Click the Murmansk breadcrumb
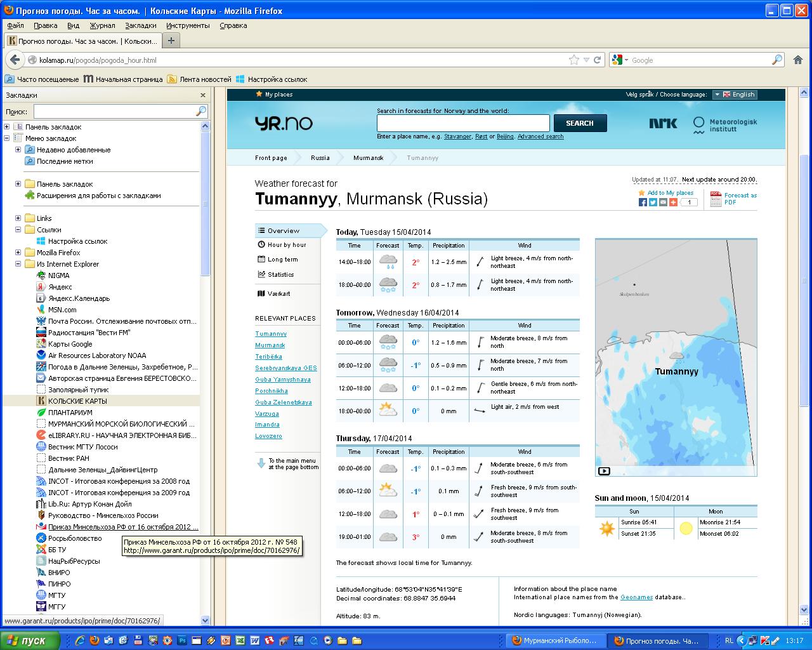The height and width of the screenshot is (650, 812). coord(368,158)
